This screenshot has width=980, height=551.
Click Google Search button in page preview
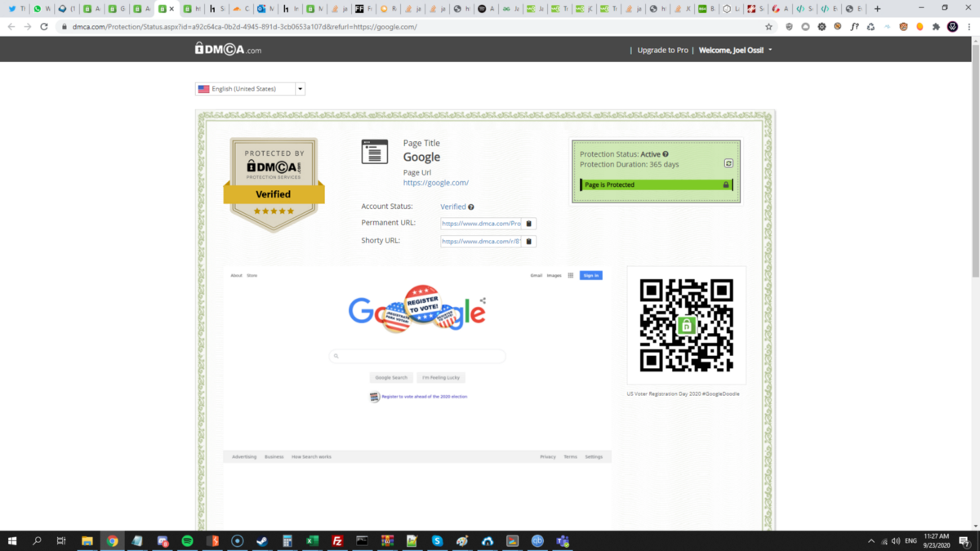click(x=391, y=378)
